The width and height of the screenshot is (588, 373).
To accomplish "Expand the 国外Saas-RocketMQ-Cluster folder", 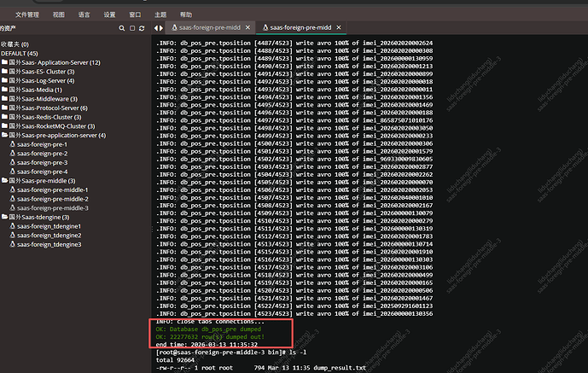I will [47, 126].
